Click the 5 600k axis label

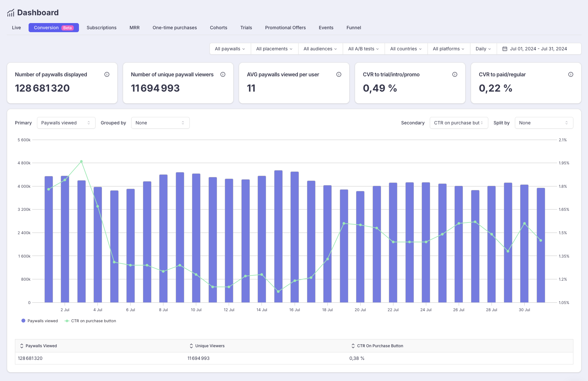pyautogui.click(x=24, y=140)
